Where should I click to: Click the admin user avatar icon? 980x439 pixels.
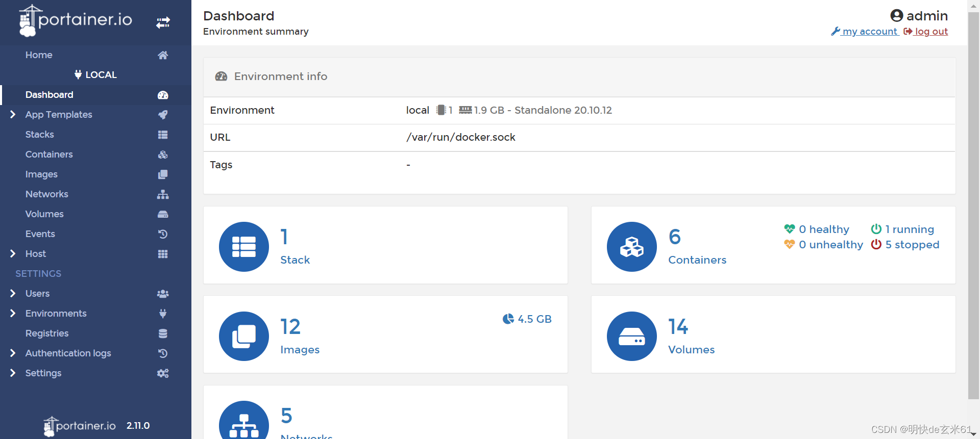897,16
